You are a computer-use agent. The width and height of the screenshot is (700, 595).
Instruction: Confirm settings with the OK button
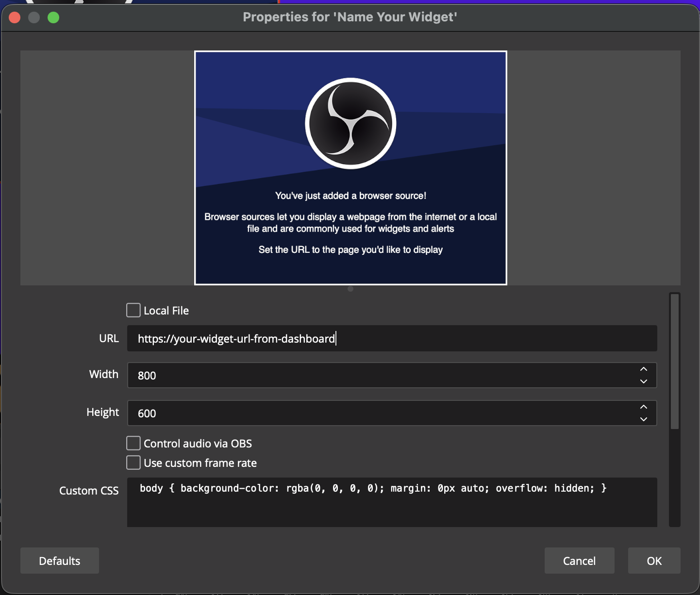pos(654,561)
